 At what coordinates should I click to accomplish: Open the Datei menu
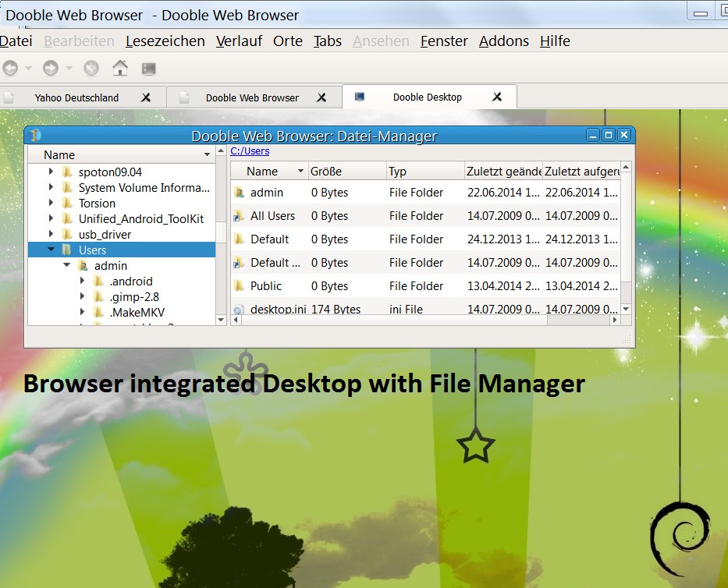[16, 41]
